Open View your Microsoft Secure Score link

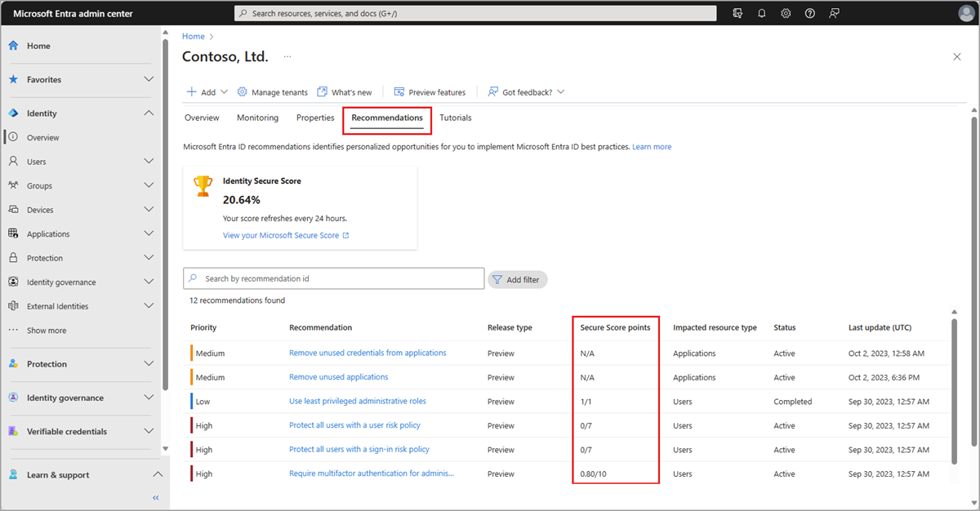coord(286,235)
